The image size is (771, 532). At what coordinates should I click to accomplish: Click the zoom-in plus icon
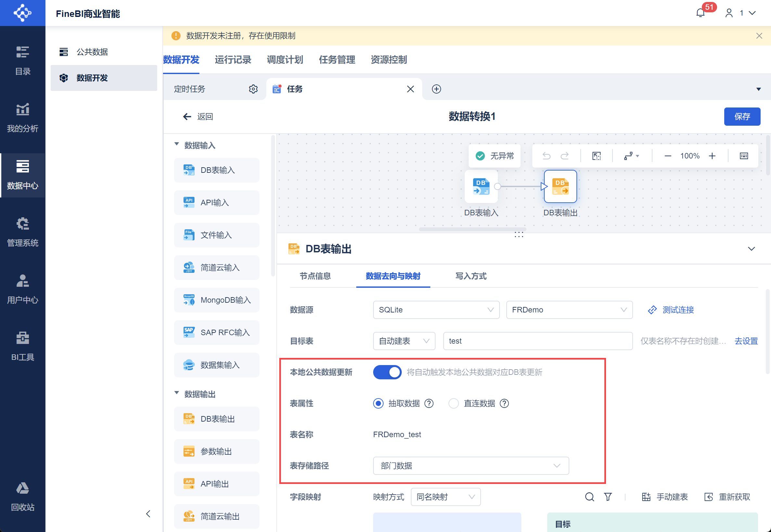[x=712, y=156]
